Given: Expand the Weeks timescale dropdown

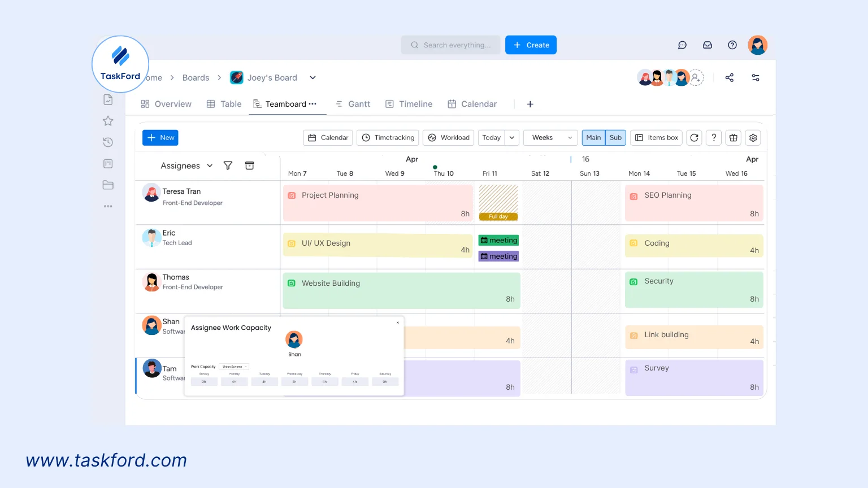Looking at the screenshot, I should [x=550, y=137].
